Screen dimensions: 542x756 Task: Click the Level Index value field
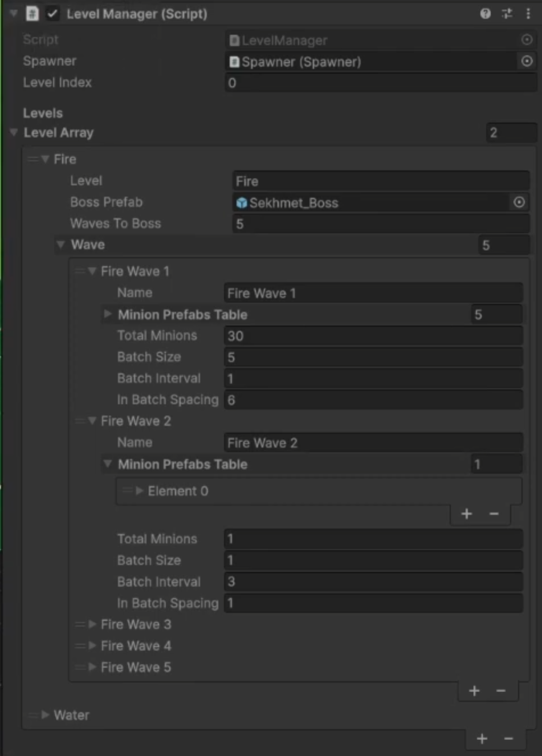point(381,83)
